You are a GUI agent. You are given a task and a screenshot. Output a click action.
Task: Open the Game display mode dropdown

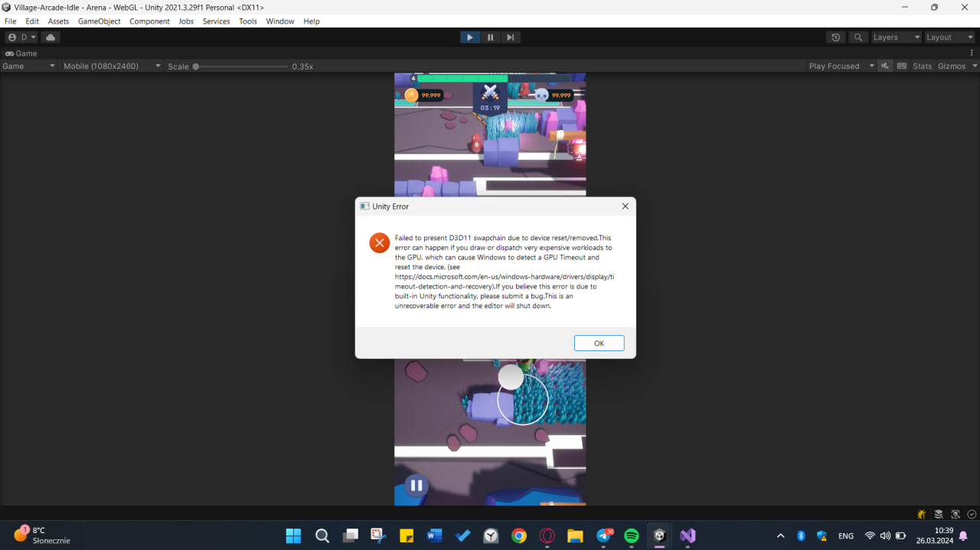click(x=29, y=66)
